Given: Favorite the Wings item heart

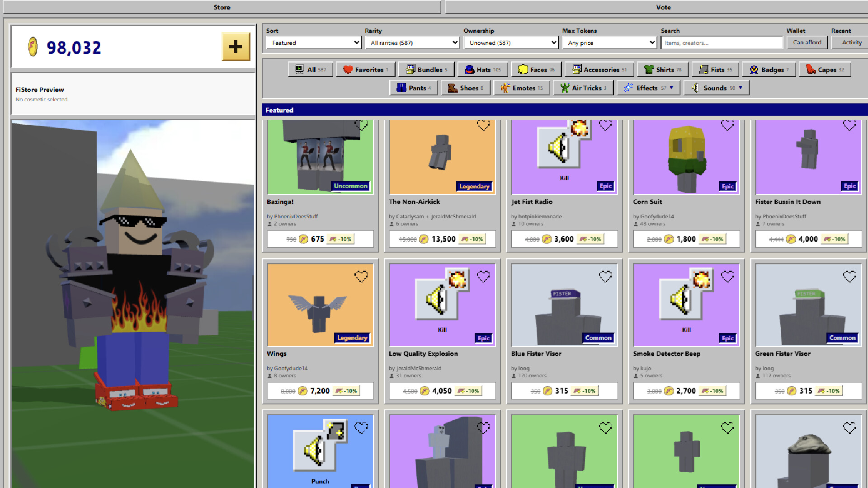Looking at the screenshot, I should pos(361,276).
